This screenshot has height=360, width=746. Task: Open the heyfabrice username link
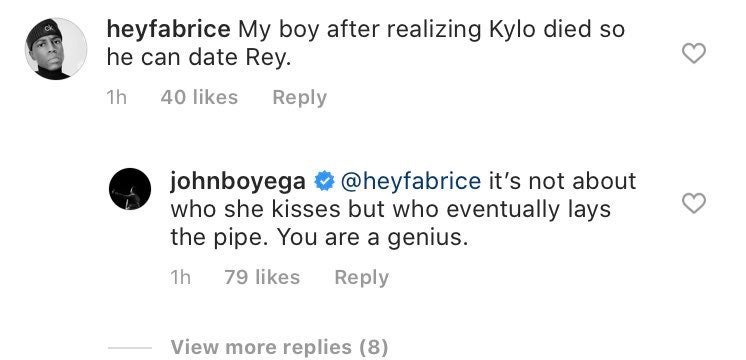click(x=168, y=29)
